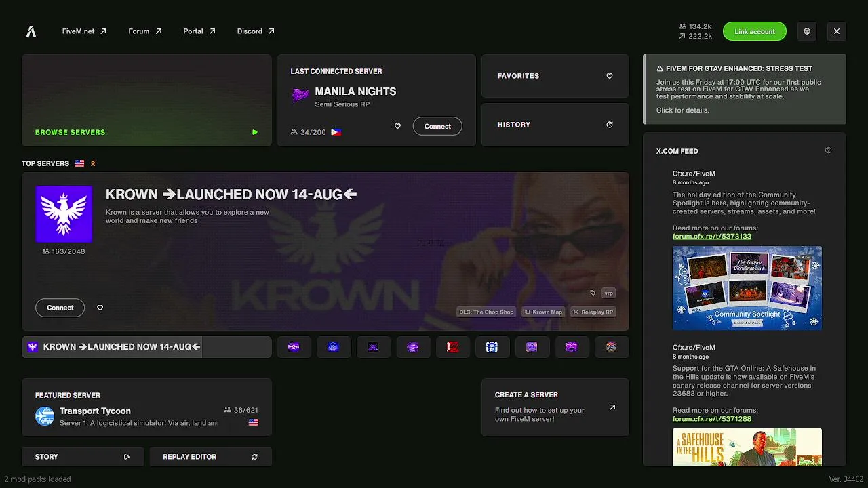Select the KROWN server tab
This screenshot has height=488, width=868.
point(146,347)
